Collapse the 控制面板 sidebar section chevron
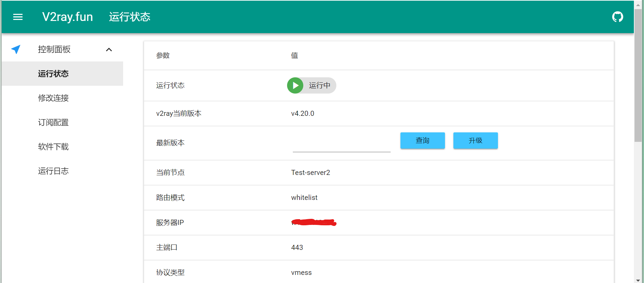This screenshot has height=283, width=644. click(109, 50)
